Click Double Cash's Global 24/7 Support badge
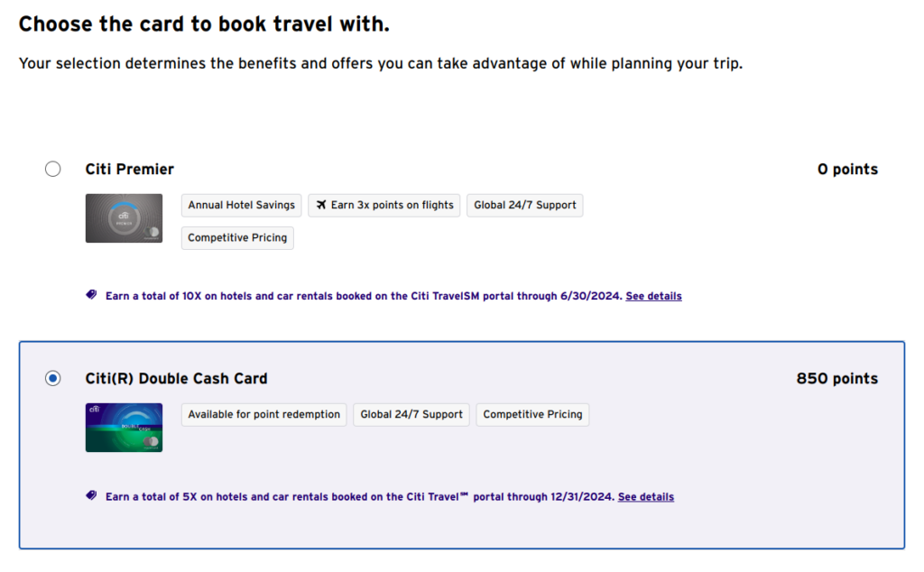 [411, 414]
